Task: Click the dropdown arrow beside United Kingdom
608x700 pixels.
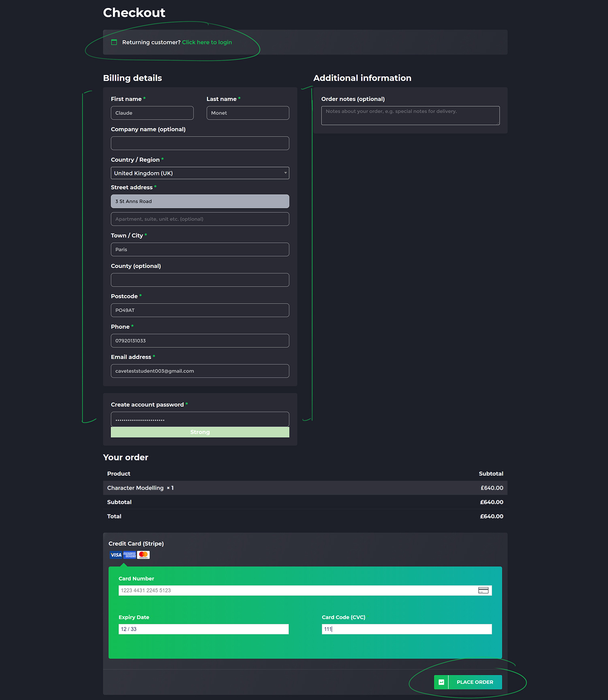Action: (285, 173)
